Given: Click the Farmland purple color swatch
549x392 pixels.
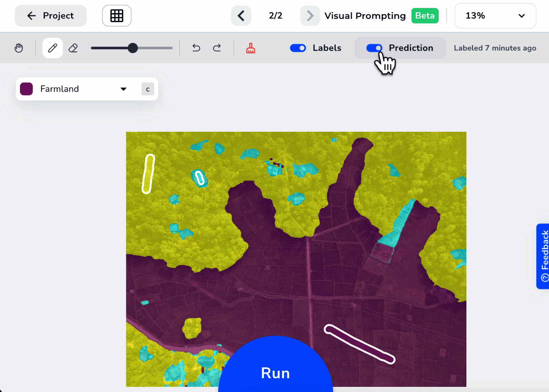Looking at the screenshot, I should coord(26,89).
